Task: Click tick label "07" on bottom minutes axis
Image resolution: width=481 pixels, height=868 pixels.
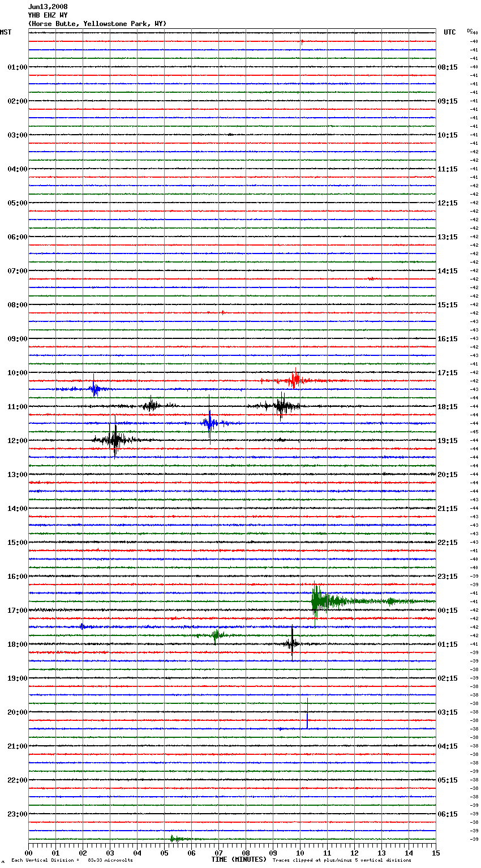Action: [218, 853]
